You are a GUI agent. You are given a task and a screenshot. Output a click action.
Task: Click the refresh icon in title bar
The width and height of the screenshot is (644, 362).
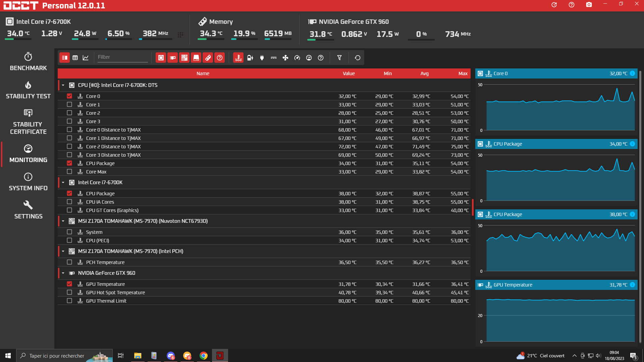[554, 5]
